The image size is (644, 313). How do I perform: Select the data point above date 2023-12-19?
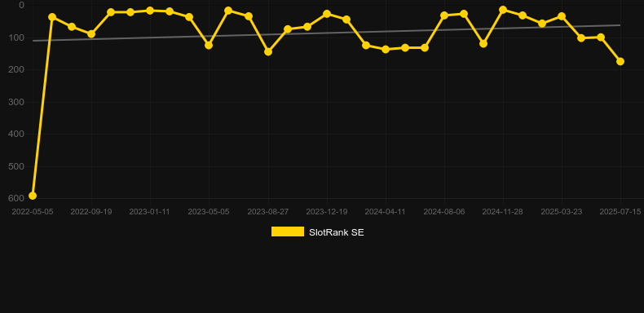click(327, 14)
